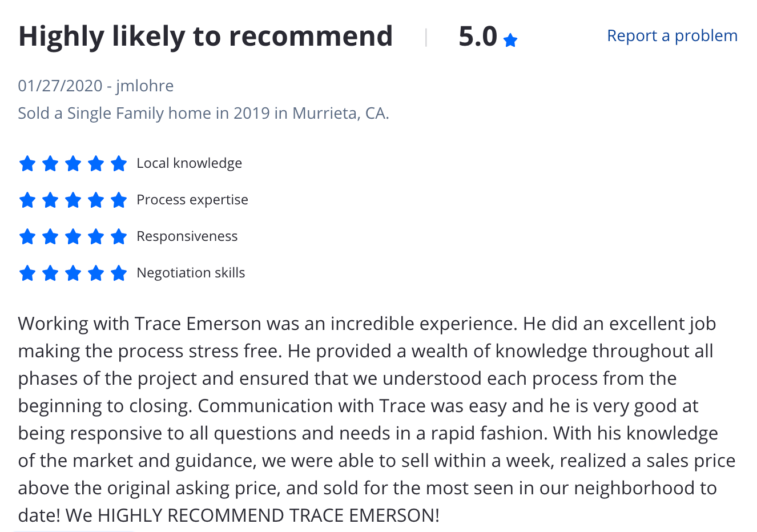This screenshot has width=757, height=532.
Task: Click first star in Responsiveness row
Action: [27, 237]
